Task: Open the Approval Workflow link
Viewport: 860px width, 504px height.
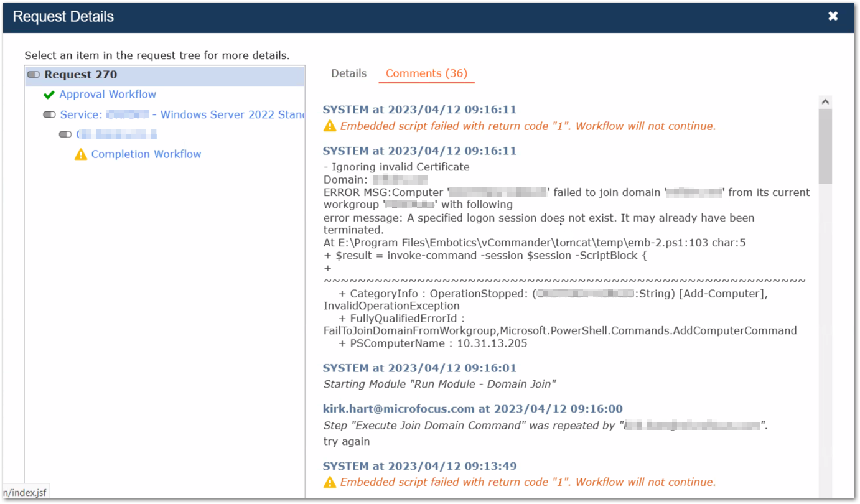Action: (x=108, y=95)
